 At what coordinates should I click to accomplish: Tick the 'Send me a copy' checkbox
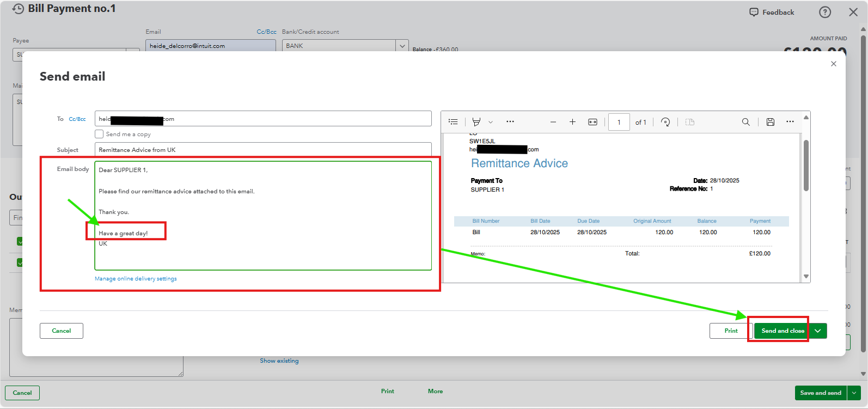(99, 134)
